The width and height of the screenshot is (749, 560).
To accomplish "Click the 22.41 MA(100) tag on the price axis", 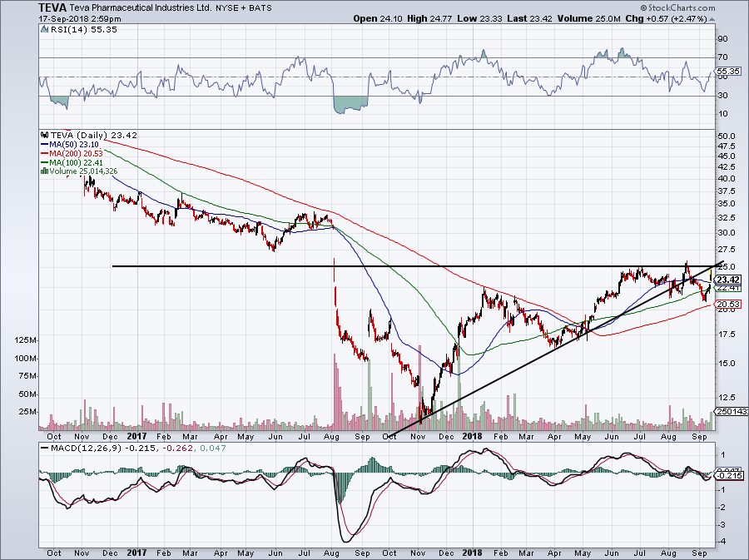I will (729, 288).
